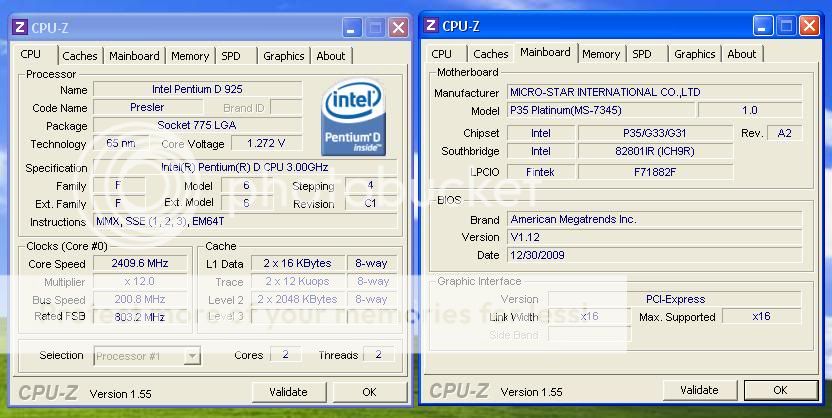
Task: Close the right CPU-Z window
Action: click(809, 25)
